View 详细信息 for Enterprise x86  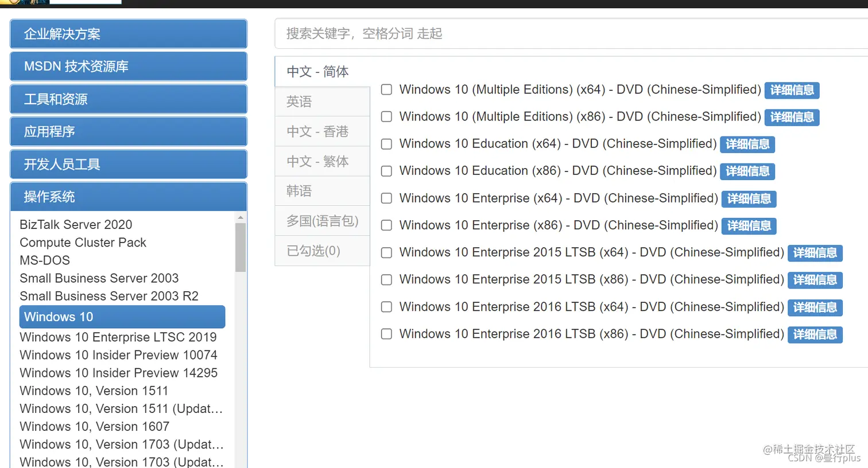pos(749,225)
